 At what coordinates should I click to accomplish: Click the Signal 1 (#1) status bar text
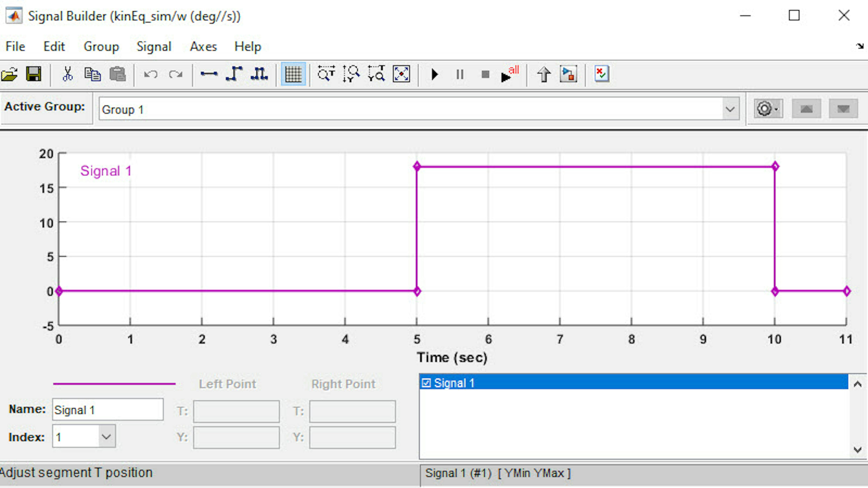(x=459, y=473)
